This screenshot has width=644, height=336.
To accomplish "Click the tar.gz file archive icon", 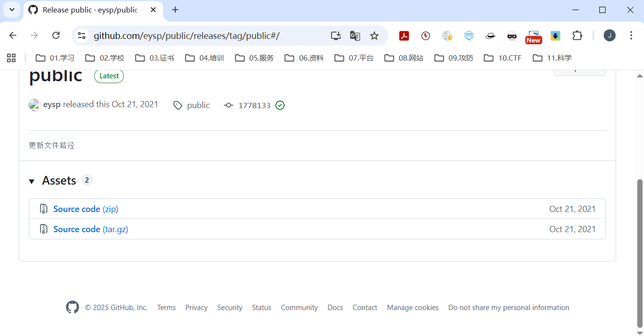I will 44,229.
